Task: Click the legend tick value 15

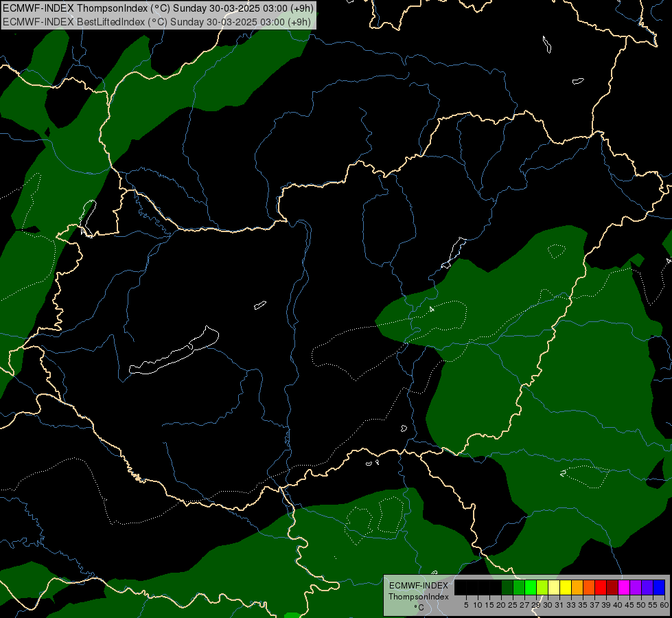Action: [x=489, y=605]
